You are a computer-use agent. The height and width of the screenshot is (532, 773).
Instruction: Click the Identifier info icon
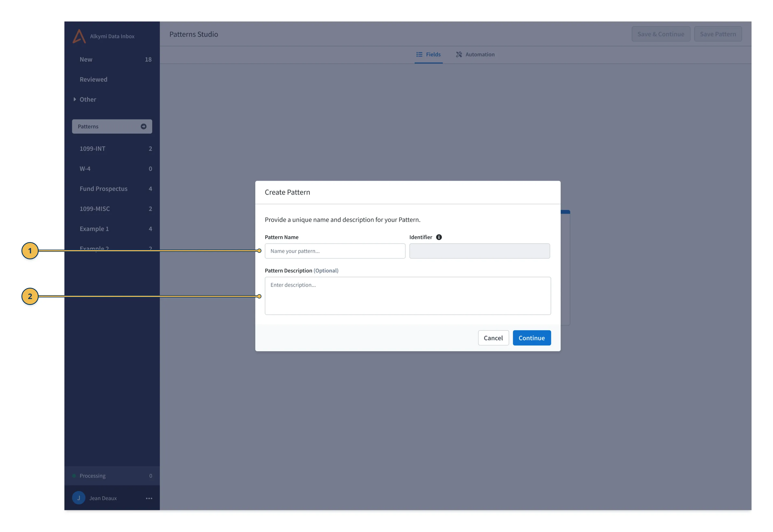pyautogui.click(x=439, y=237)
